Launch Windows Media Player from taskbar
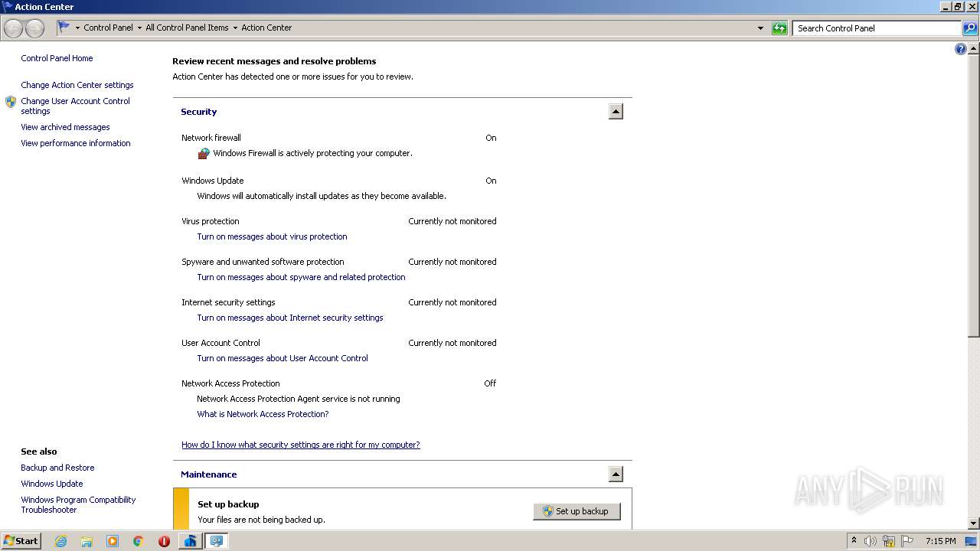The height and width of the screenshot is (551, 980). [113, 541]
